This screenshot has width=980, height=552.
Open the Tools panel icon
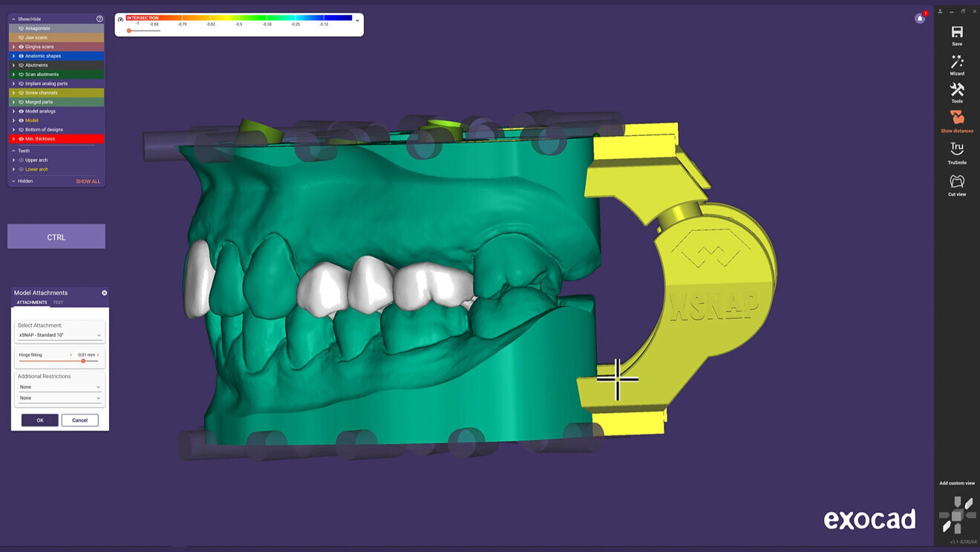[956, 92]
